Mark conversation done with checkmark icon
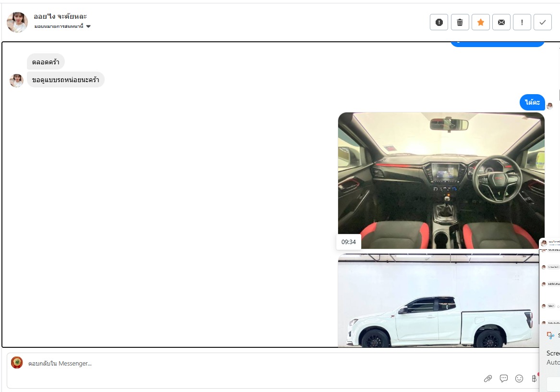Viewport: 560px width, 392px height. point(543,22)
